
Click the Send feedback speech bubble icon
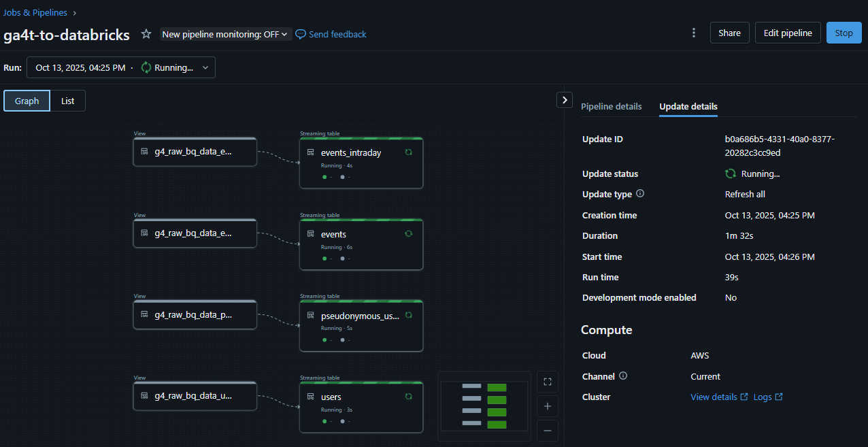pos(300,34)
